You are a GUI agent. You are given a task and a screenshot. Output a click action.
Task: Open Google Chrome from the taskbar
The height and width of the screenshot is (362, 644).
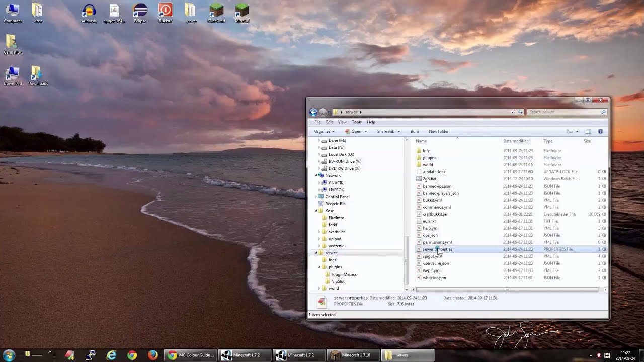[132, 355]
